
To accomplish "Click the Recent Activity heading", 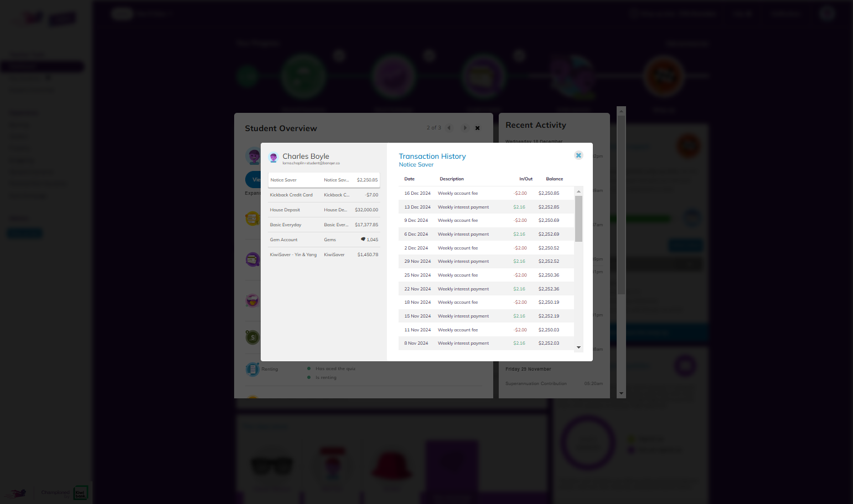I will click(x=536, y=126).
